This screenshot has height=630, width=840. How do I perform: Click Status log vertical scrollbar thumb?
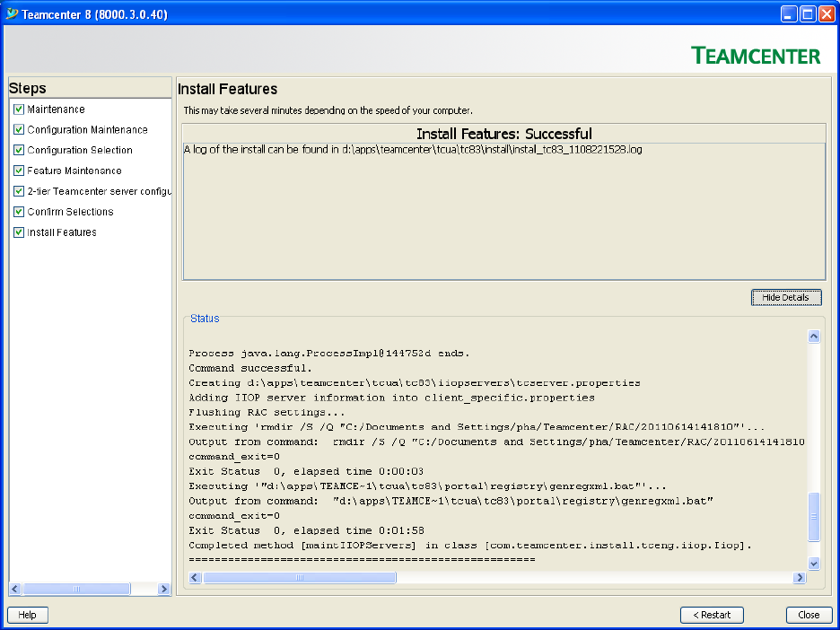tap(814, 516)
